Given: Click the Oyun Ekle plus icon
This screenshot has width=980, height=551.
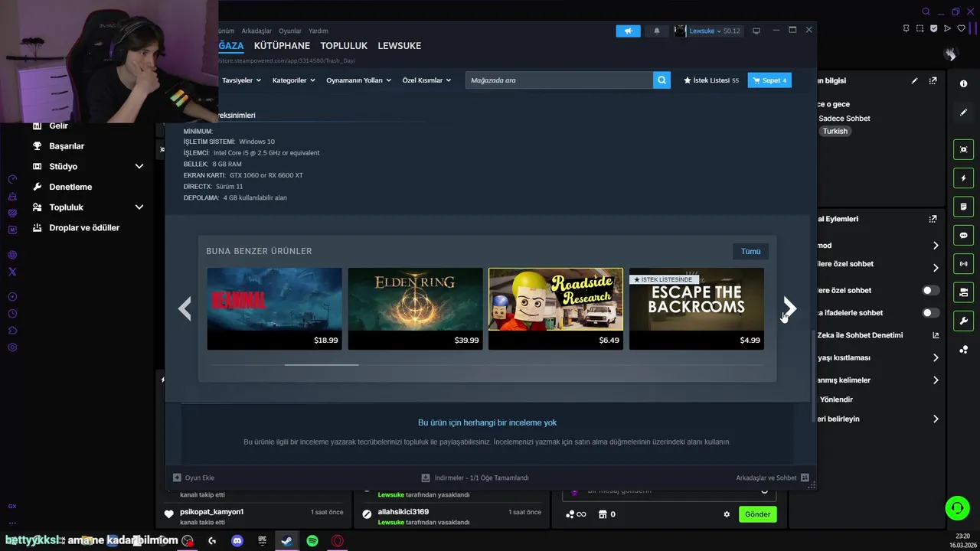Looking at the screenshot, I should [177, 478].
